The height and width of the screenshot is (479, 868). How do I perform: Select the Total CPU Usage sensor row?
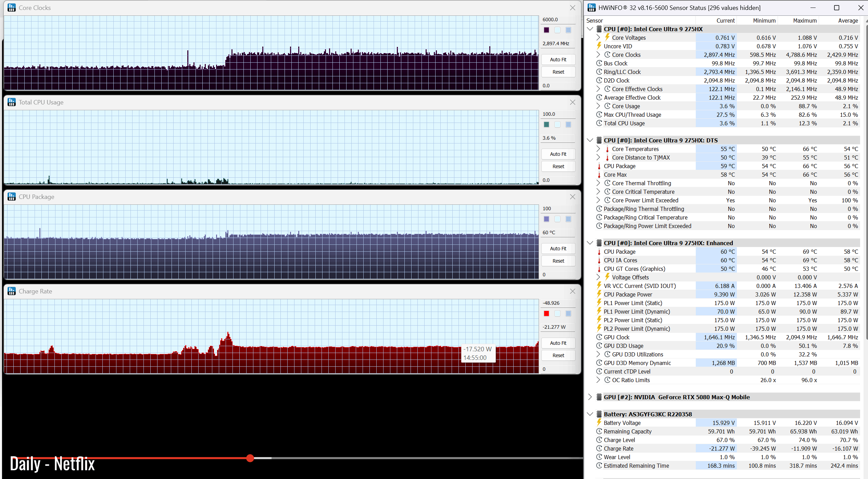tap(723, 123)
